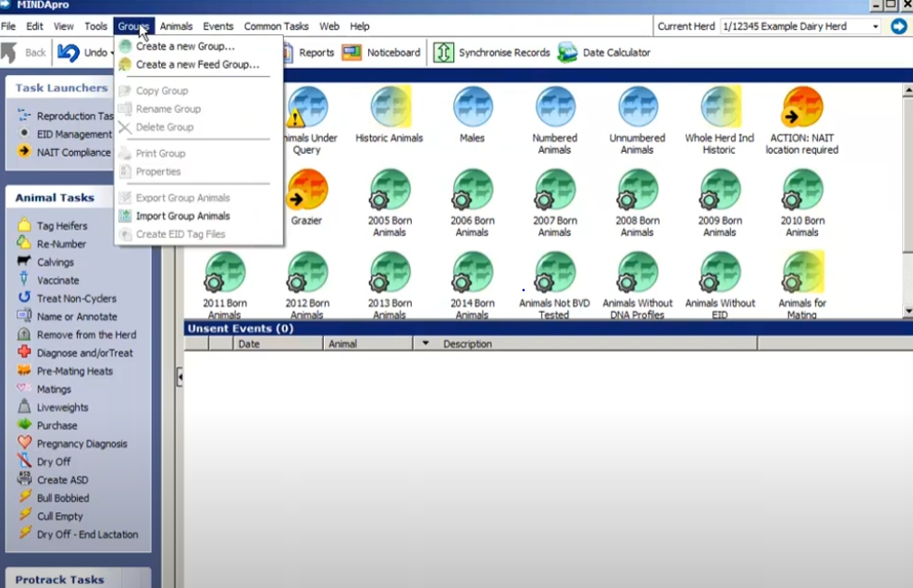Open the 2013 Born Animals group
The image size is (913, 588).
390,272
